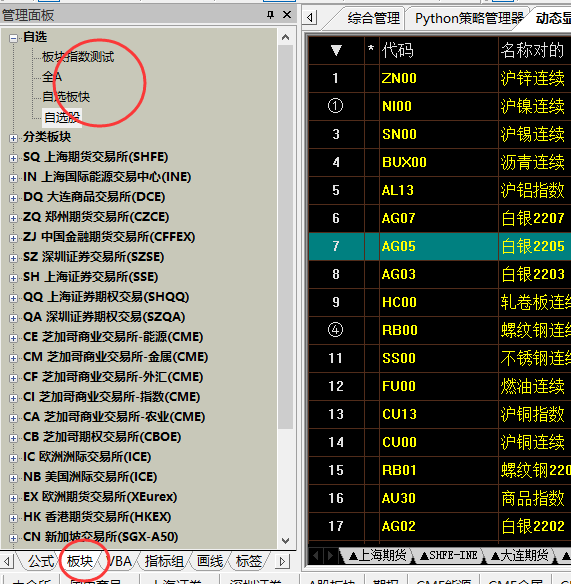Expand HK 香港期货交易所(HKEX)
The height and width of the screenshot is (584, 571).
(13, 518)
